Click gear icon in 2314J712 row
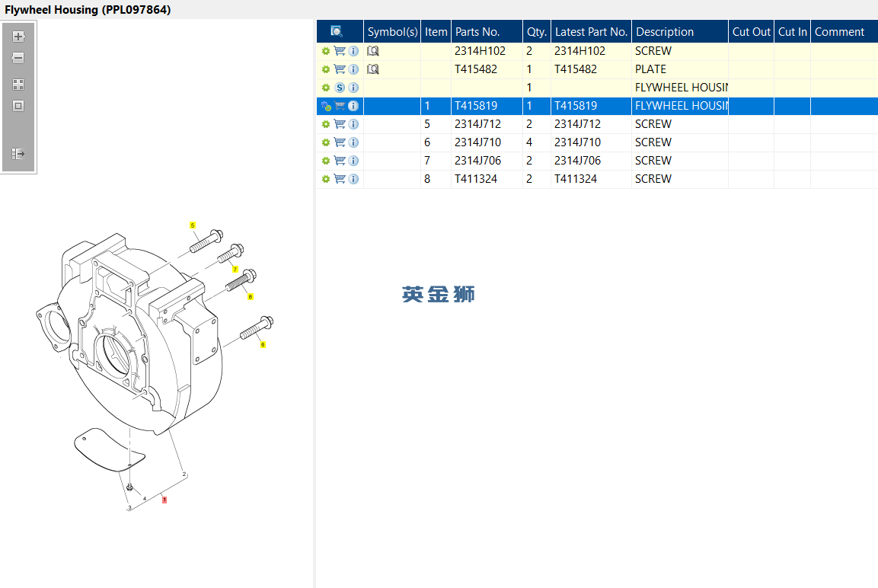The image size is (878, 588). pyautogui.click(x=326, y=124)
